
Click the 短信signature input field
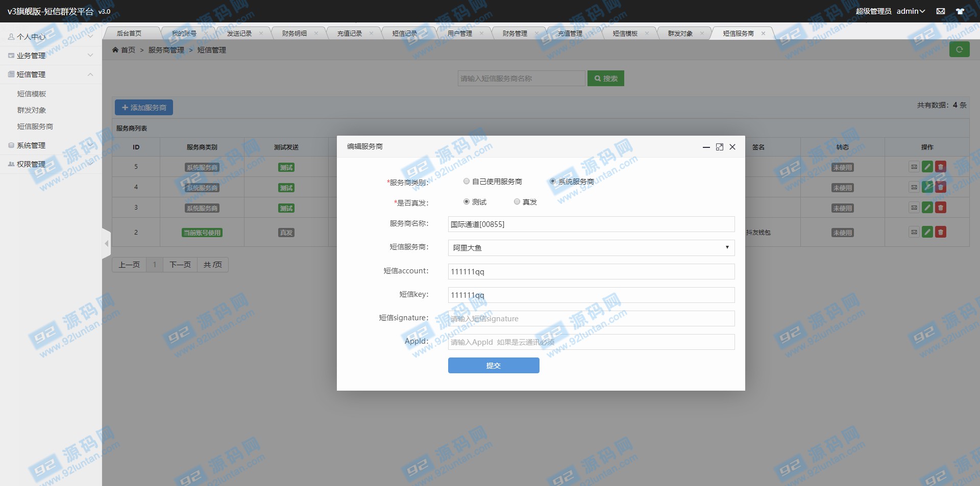591,319
